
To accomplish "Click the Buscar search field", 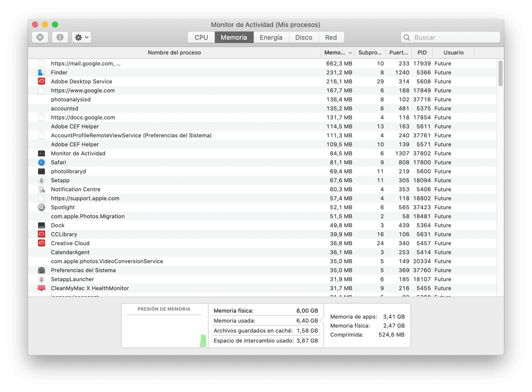I will [451, 38].
